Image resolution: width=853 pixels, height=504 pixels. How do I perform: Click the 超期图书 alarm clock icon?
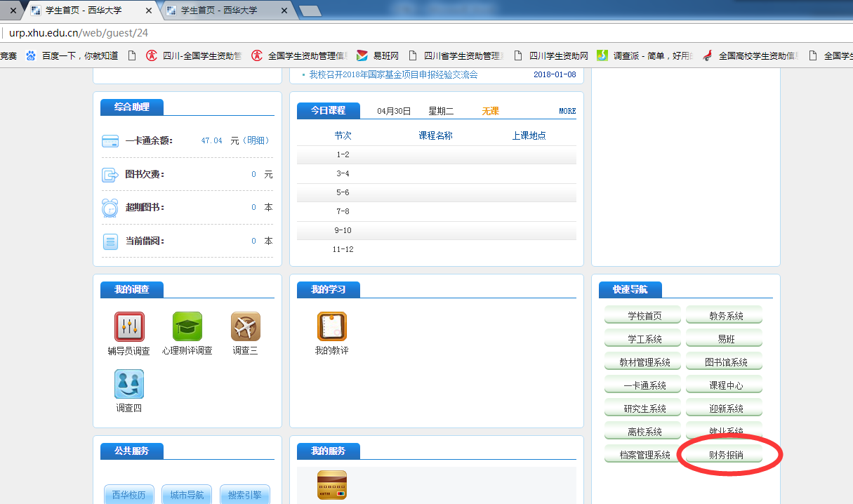pos(110,208)
